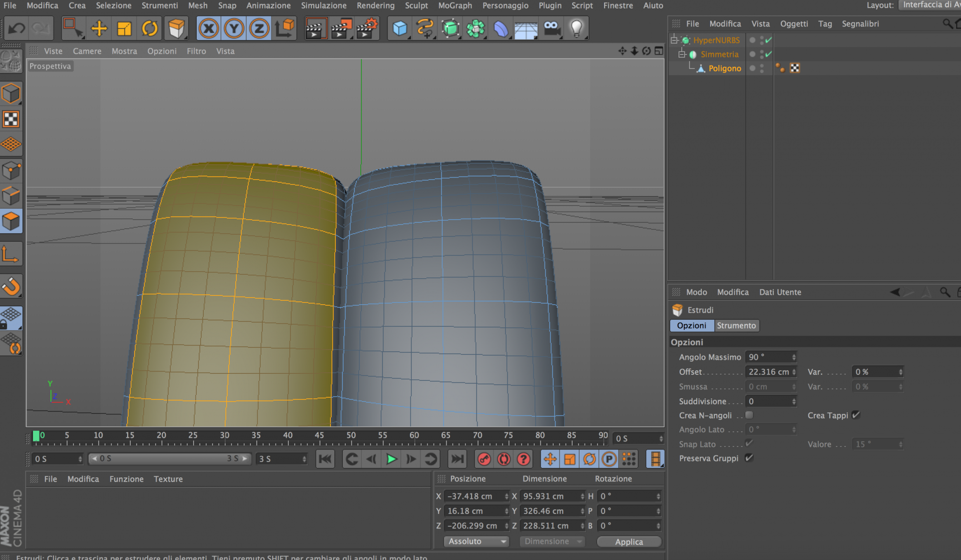Open viewport Filtro menu
Image resolution: width=961 pixels, height=560 pixels.
196,51
